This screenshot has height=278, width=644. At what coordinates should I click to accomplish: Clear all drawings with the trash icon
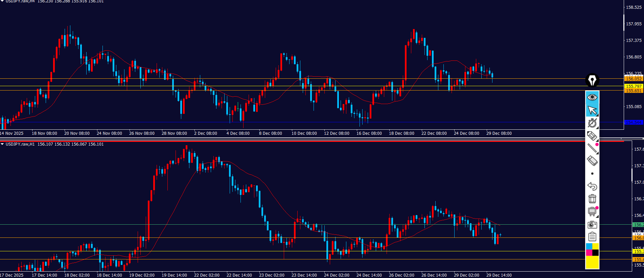point(592,199)
